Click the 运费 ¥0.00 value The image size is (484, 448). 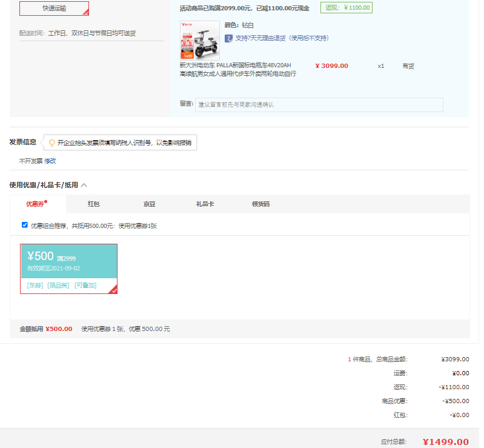(x=460, y=373)
